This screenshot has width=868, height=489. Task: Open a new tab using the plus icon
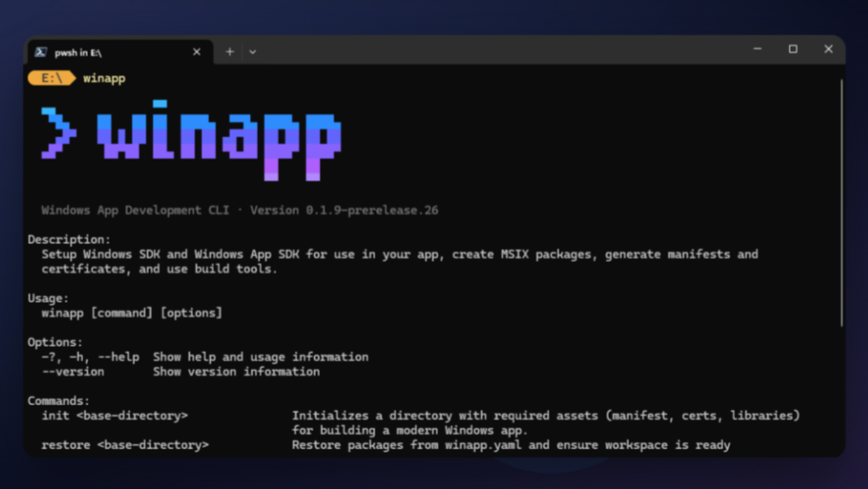click(229, 50)
